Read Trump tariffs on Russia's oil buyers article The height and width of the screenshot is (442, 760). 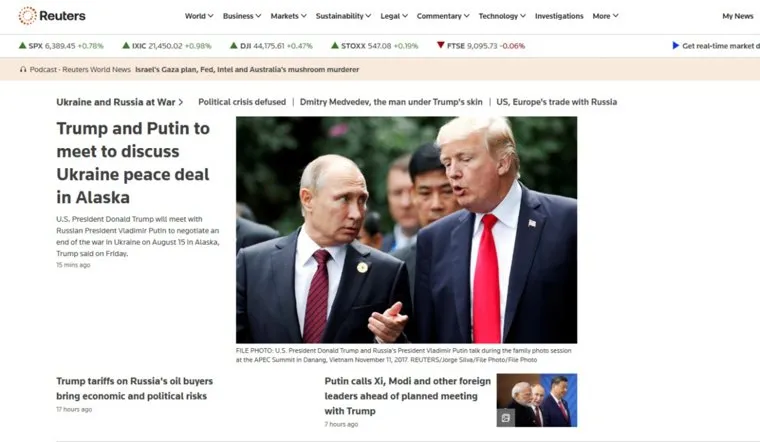(x=134, y=389)
